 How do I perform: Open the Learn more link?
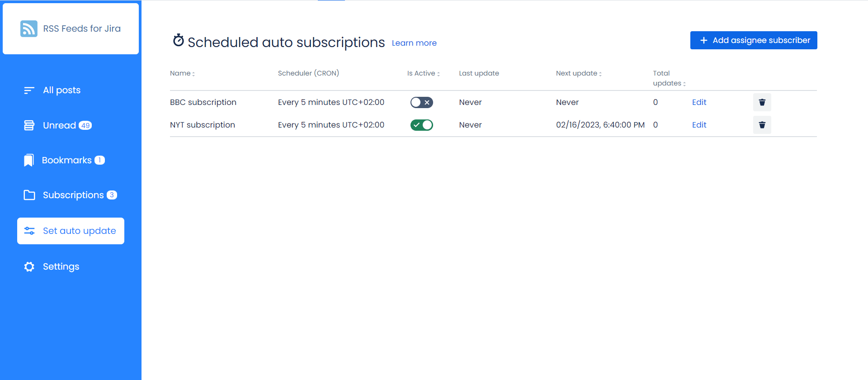(414, 43)
